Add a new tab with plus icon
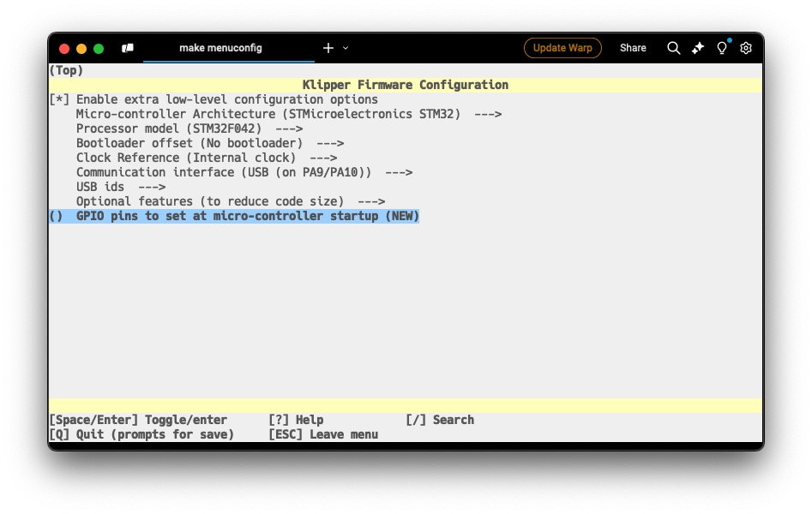The height and width of the screenshot is (514, 812). click(328, 48)
